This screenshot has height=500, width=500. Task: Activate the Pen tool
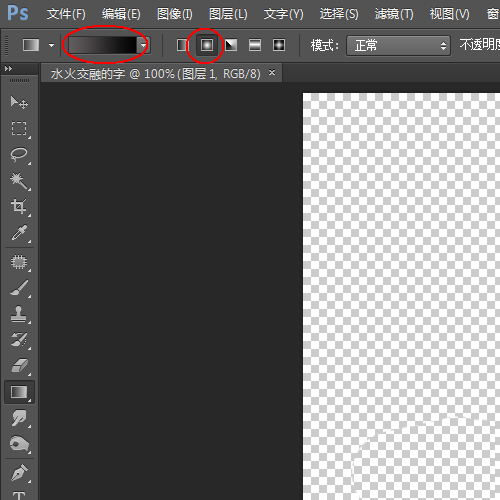19,473
